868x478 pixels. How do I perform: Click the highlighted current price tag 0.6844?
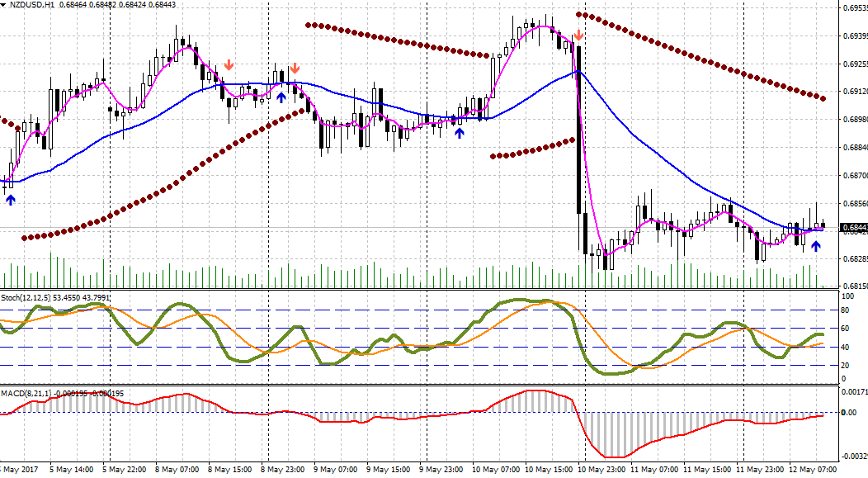point(853,228)
